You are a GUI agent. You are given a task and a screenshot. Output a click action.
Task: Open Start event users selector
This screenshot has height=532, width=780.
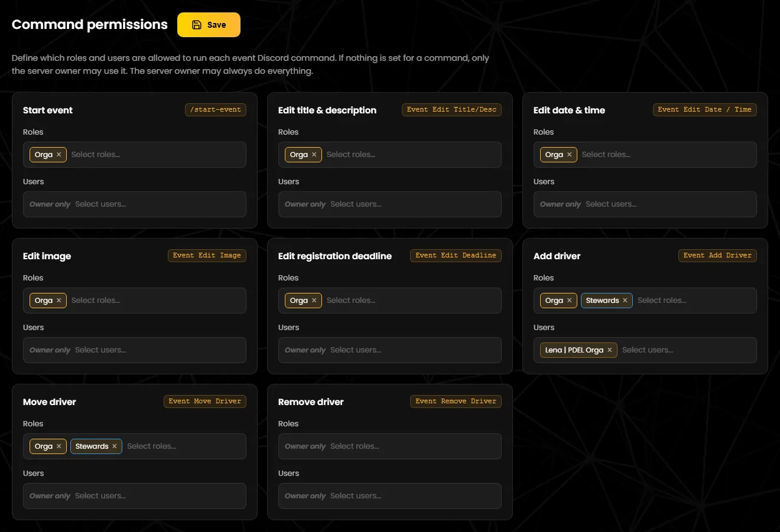135,204
